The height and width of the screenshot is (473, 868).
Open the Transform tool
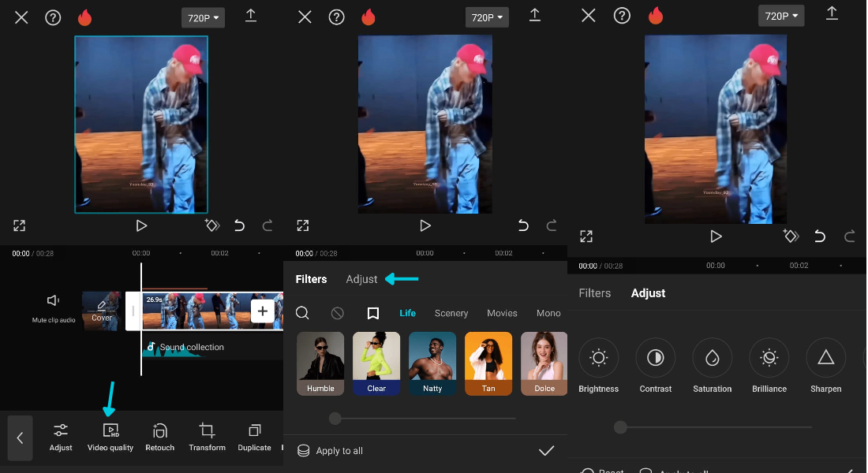click(207, 438)
